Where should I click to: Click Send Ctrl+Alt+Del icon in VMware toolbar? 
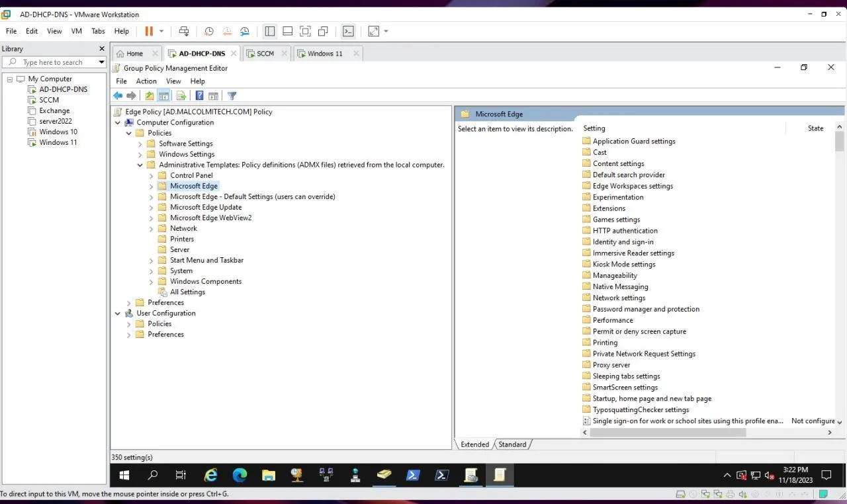tap(184, 31)
